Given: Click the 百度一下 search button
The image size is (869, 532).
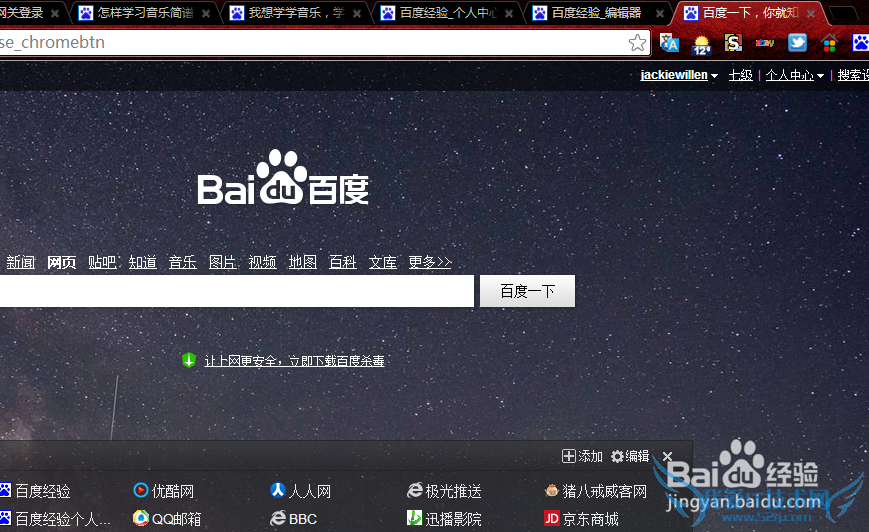Looking at the screenshot, I should pos(528,291).
